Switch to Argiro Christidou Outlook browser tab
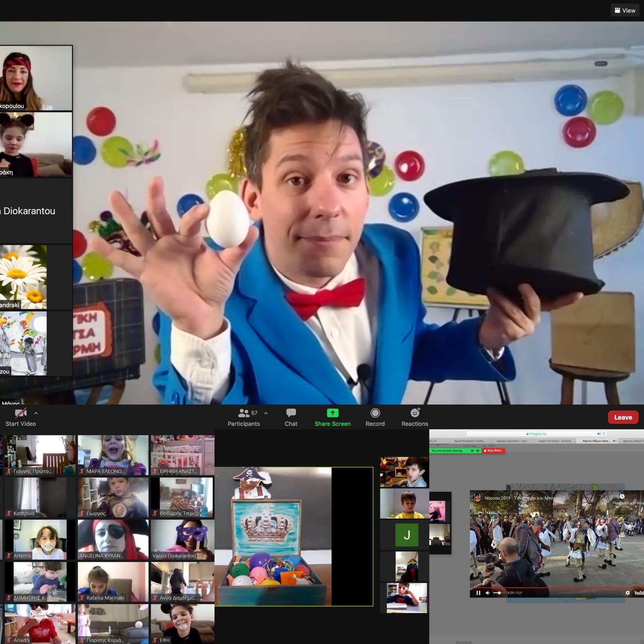Viewport: 644px width, 644px height. coord(554,441)
